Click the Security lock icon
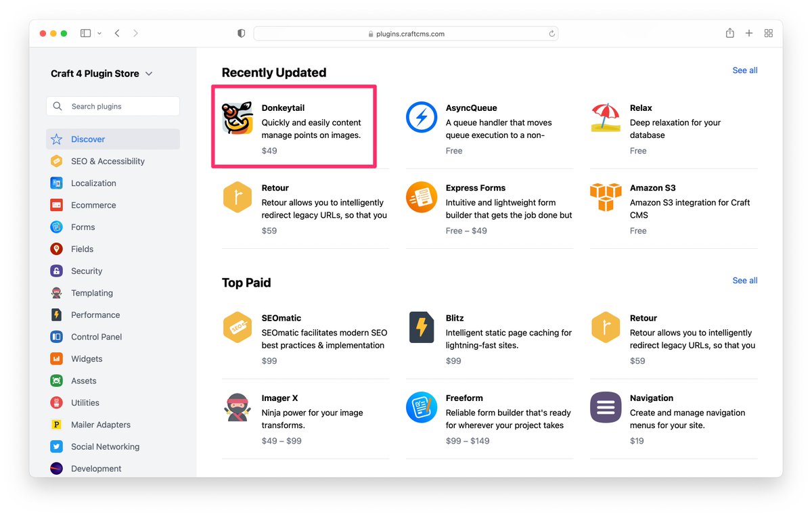 click(x=57, y=271)
